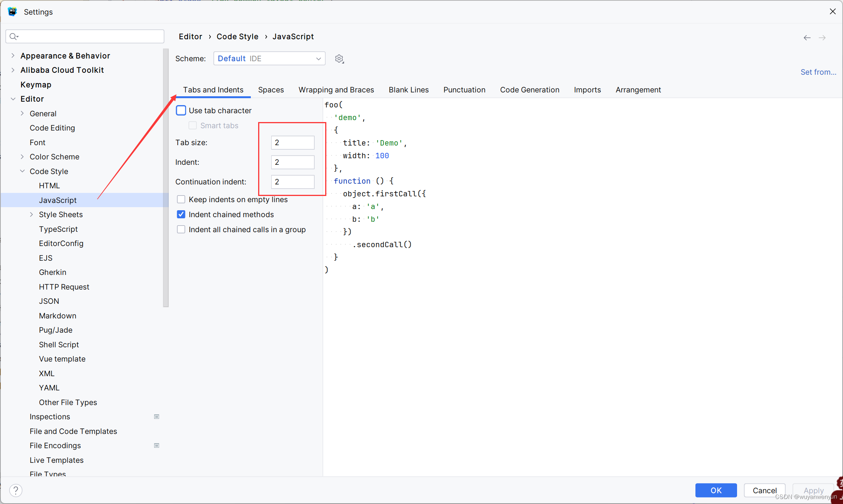This screenshot has width=843, height=504.
Task: Click the Code Style breadcrumb
Action: coord(237,37)
